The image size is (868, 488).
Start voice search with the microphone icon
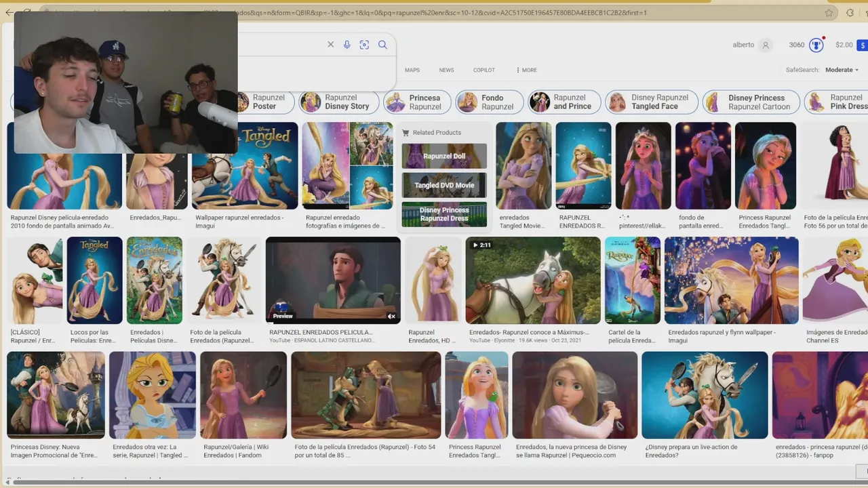347,45
